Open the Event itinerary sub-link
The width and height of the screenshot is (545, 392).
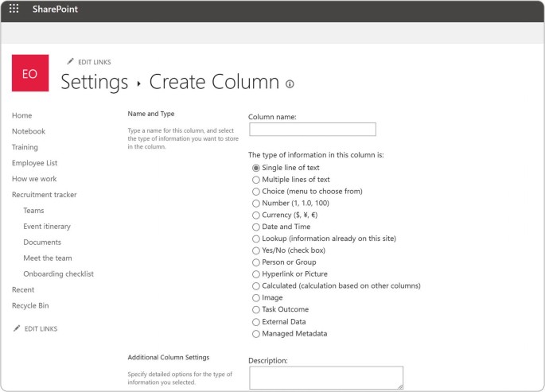coord(47,227)
